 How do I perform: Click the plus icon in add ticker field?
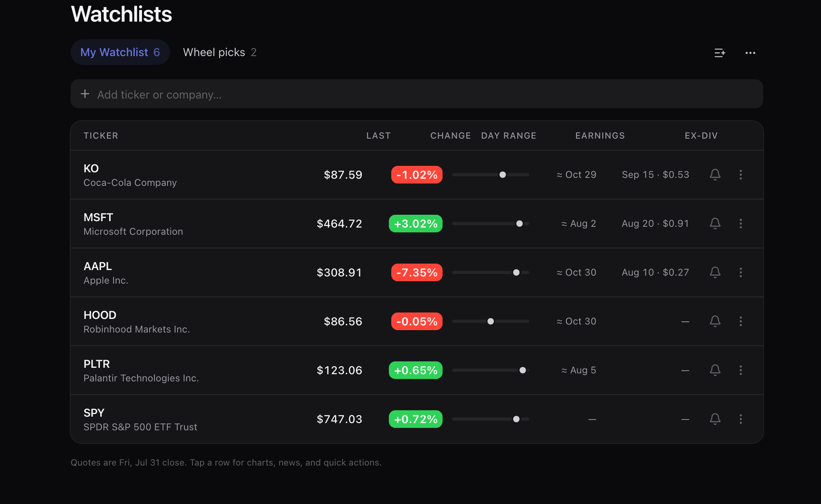(x=85, y=94)
